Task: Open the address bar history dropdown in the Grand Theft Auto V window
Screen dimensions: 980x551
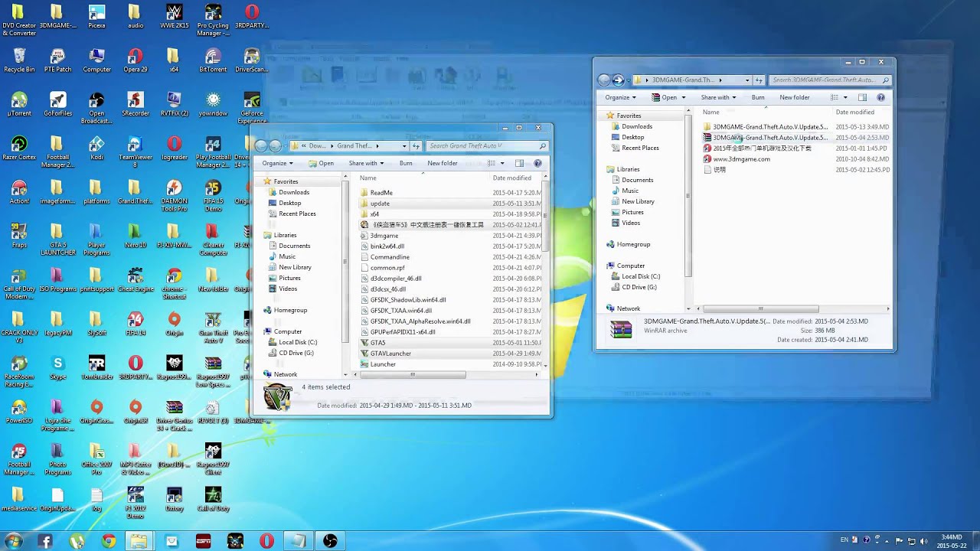Action: click(x=404, y=145)
